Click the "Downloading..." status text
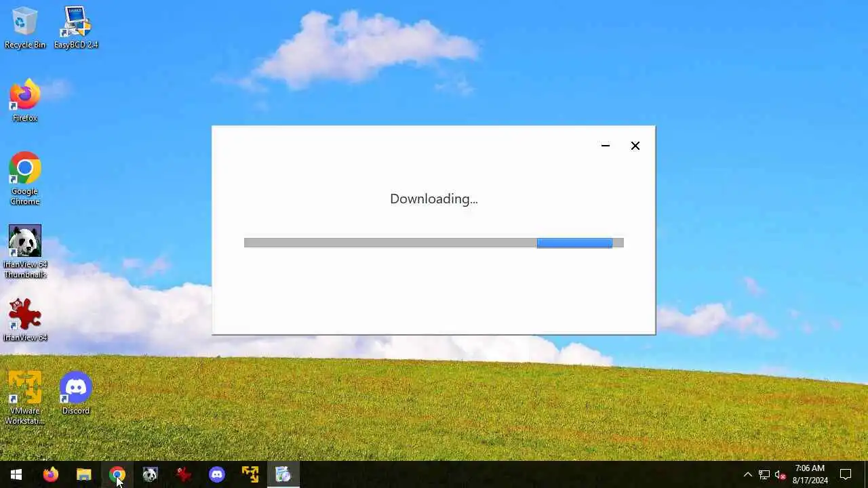 click(x=434, y=199)
